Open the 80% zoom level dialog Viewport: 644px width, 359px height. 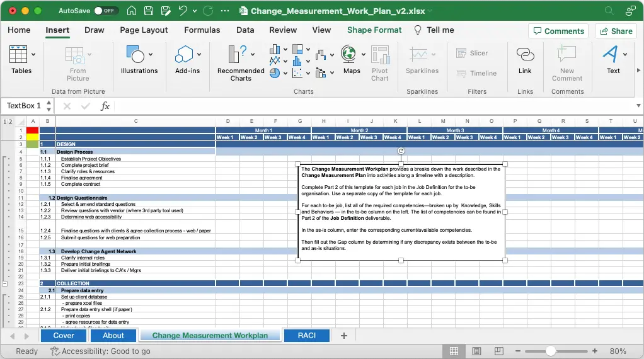click(x=618, y=351)
